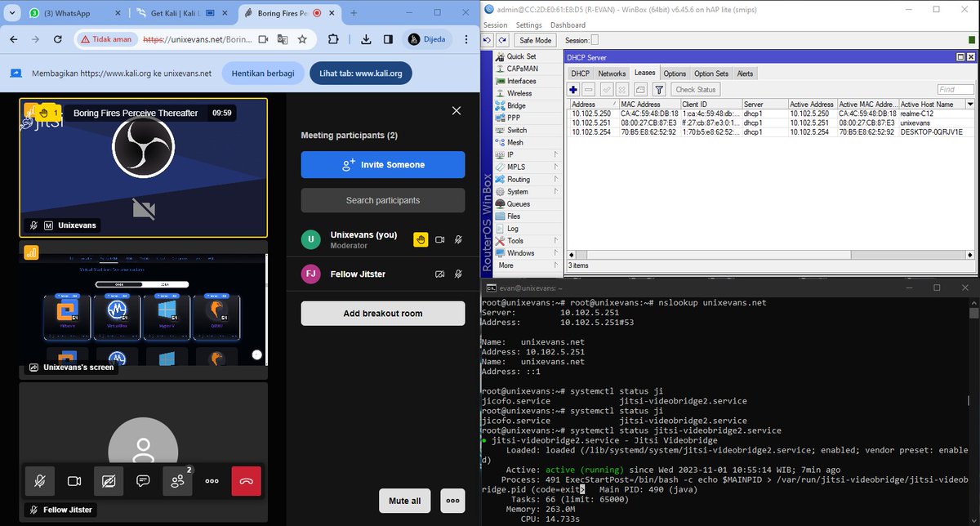Click Undo arrow in WinBox toolbar
Screen dimensions: 980x526
pyautogui.click(x=488, y=40)
